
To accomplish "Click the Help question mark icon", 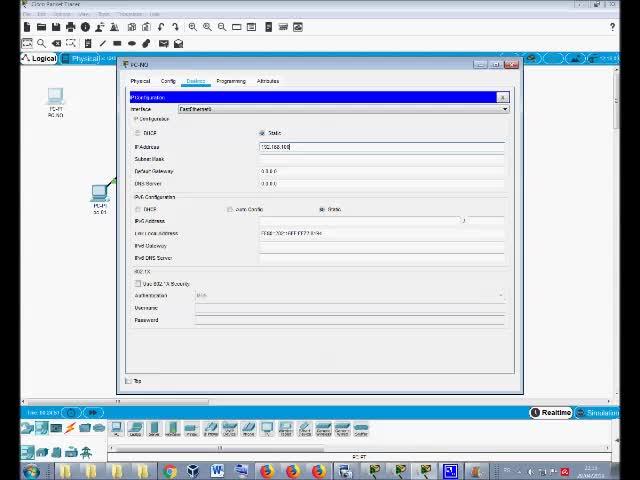I will click(612, 27).
